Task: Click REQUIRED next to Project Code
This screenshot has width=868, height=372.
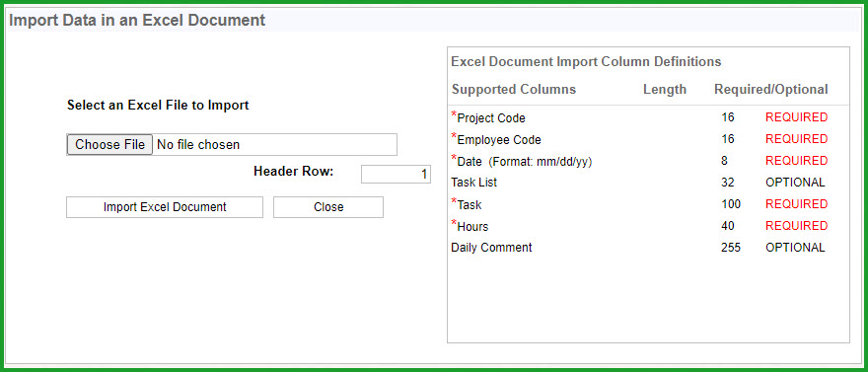Action: [797, 117]
